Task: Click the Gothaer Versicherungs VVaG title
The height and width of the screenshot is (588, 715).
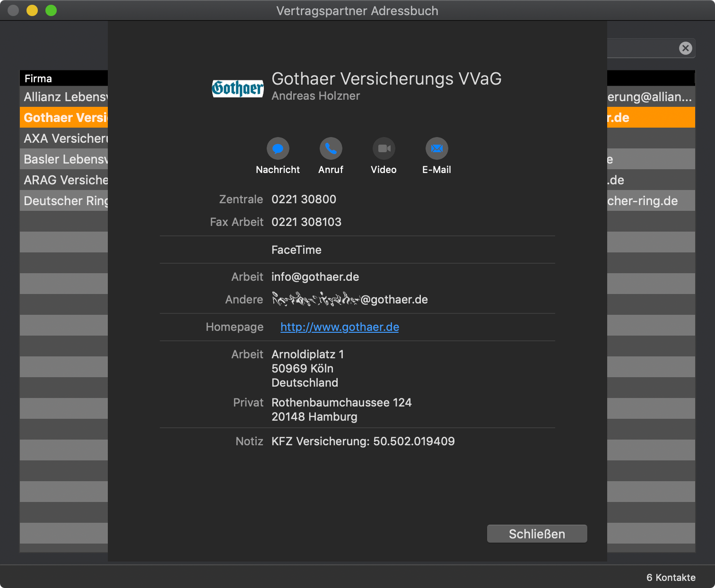Action: click(x=386, y=79)
